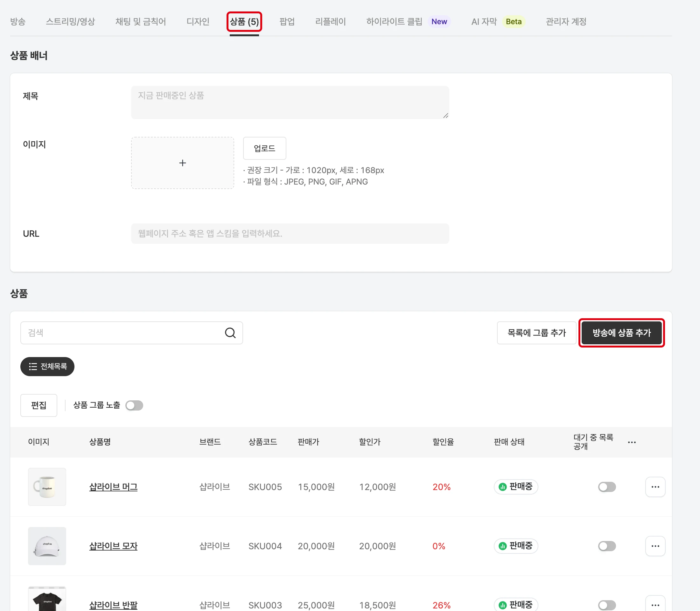
Task: Open the 샵라이브 반팔 product link
Action: pyautogui.click(x=113, y=605)
